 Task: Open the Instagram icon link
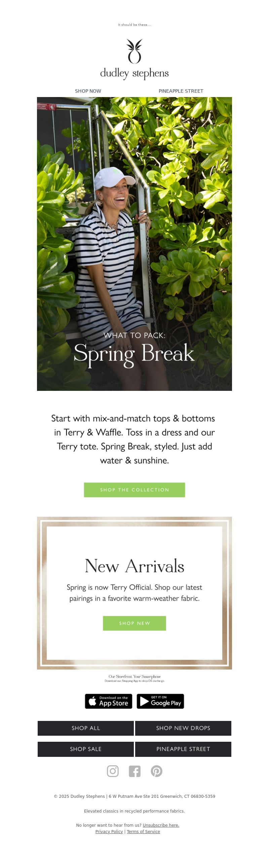click(x=113, y=771)
